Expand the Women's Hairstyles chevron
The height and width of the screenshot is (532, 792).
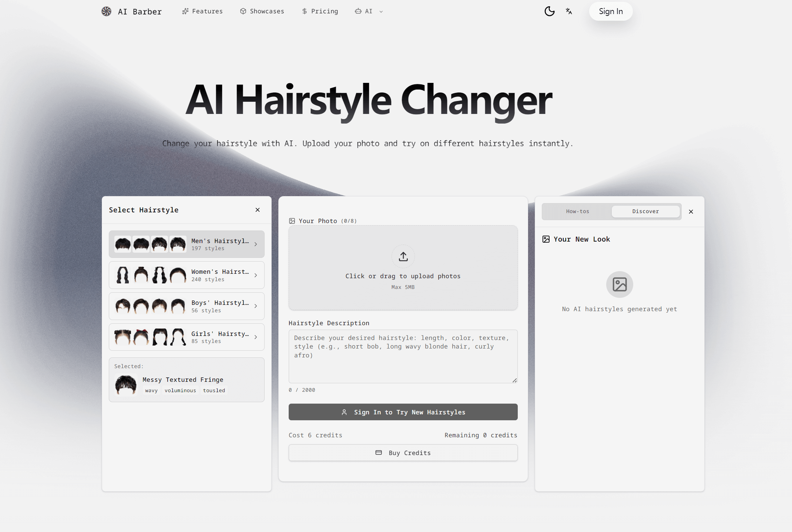pyautogui.click(x=256, y=275)
